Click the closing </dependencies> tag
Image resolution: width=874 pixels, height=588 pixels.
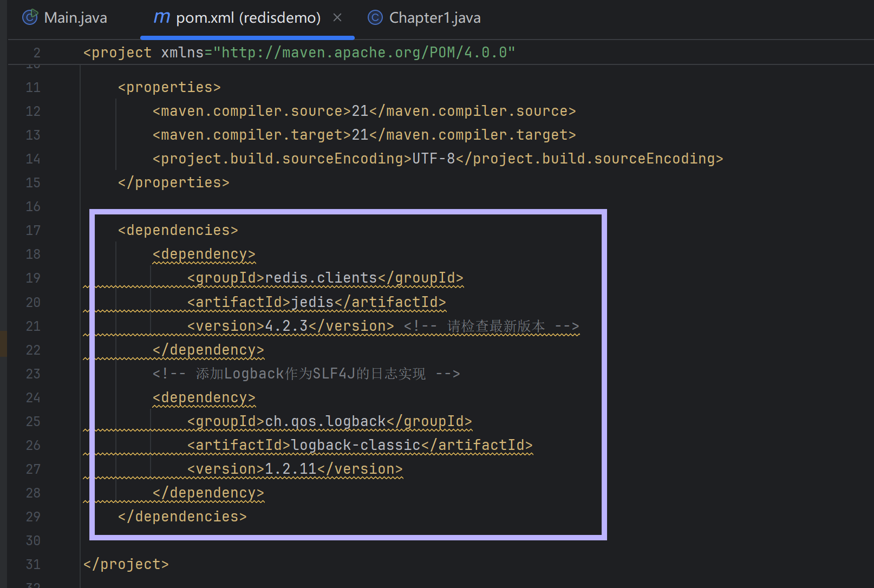[182, 517]
